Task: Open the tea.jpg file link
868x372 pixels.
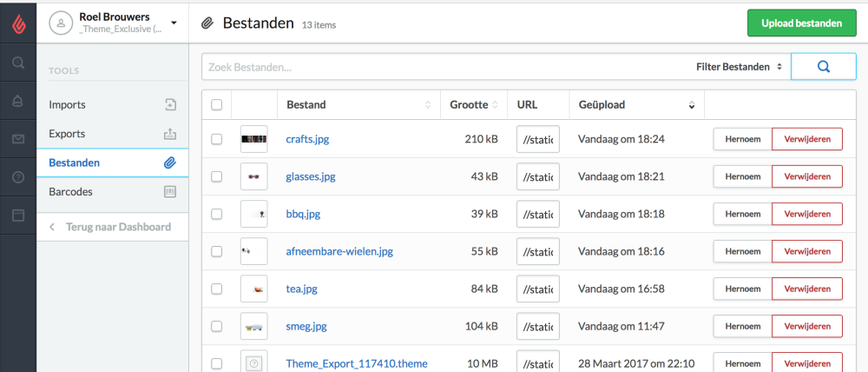Action: (x=302, y=289)
